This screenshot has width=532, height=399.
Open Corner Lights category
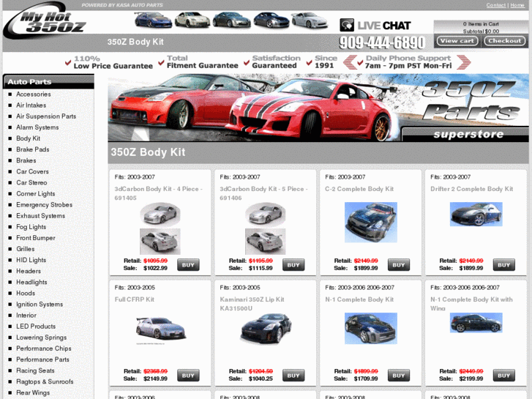tap(36, 193)
